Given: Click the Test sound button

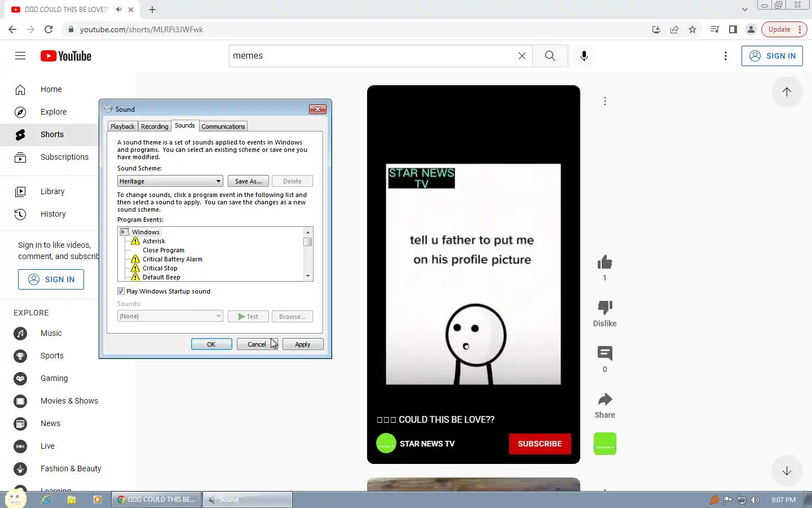Looking at the screenshot, I should 248,317.
